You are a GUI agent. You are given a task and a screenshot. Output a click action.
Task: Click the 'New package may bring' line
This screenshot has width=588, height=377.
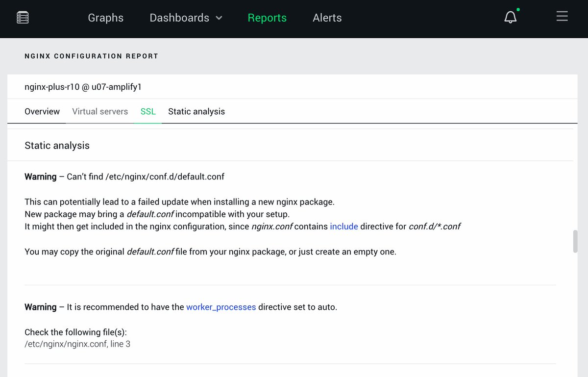pos(157,214)
